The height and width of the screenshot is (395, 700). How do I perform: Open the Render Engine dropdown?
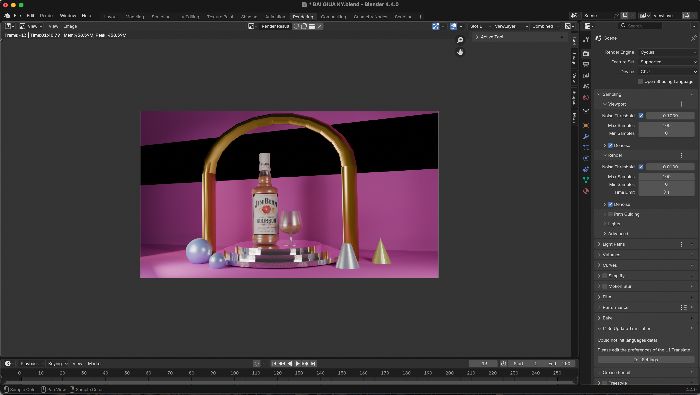pyautogui.click(x=667, y=52)
